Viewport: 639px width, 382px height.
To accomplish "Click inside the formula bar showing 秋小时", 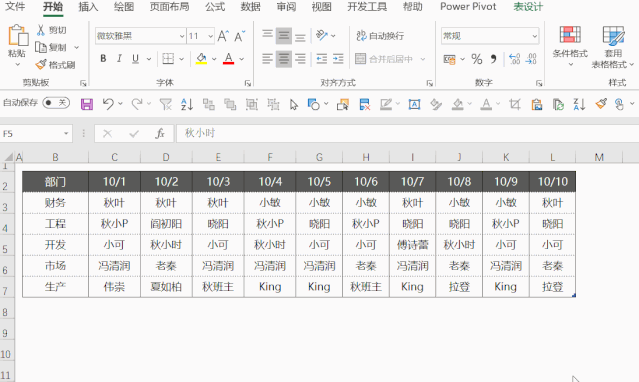I will [x=408, y=133].
